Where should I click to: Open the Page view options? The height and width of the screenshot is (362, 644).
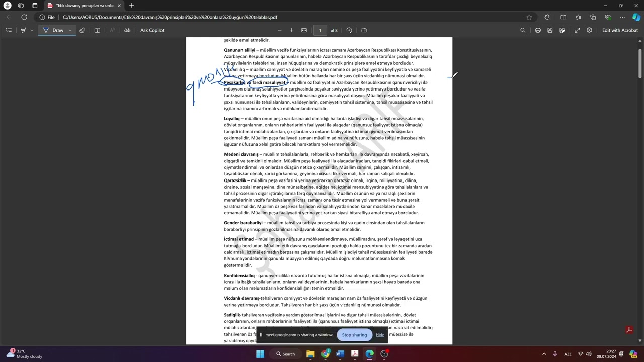click(x=364, y=30)
